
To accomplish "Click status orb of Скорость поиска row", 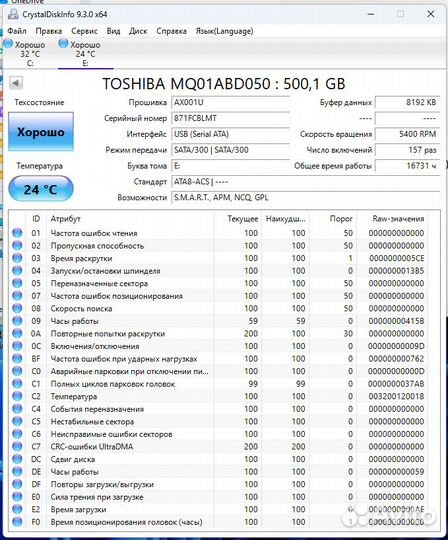I will [x=17, y=308].
